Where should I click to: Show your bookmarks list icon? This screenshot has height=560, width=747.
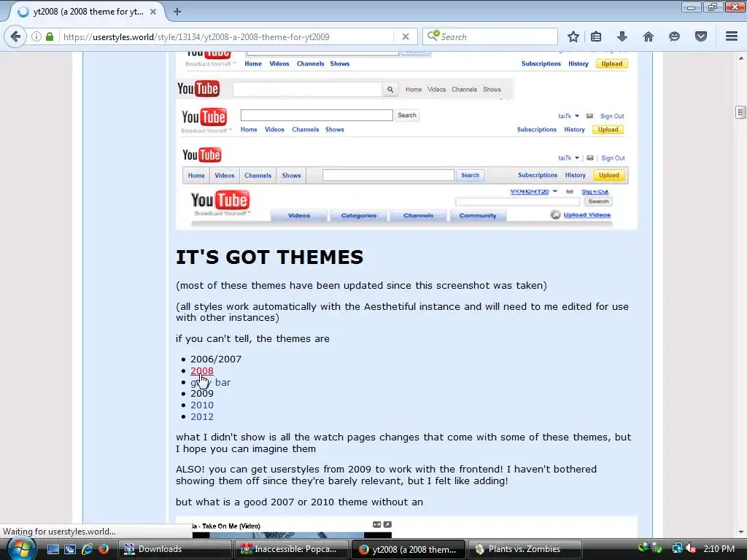point(596,36)
